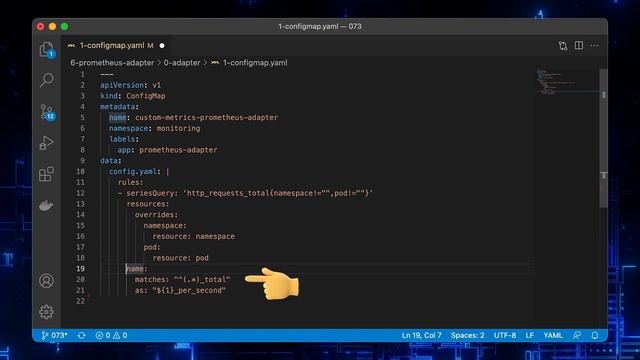Click the 'prometheus-adapter' app label value
Screen dimensions: 640x360
178,150
